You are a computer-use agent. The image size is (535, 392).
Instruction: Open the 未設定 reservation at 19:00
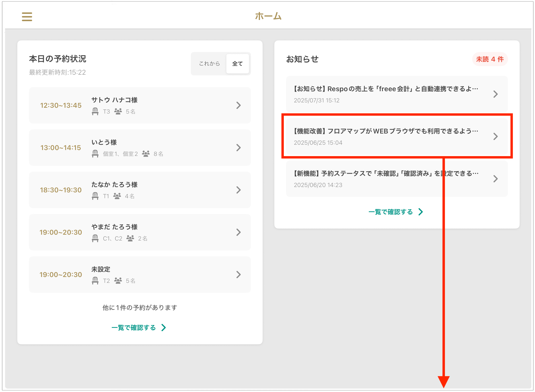tap(140, 275)
